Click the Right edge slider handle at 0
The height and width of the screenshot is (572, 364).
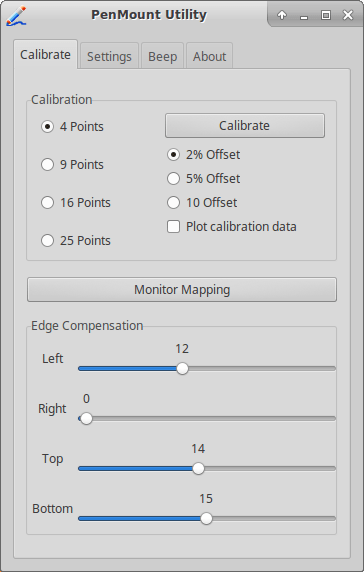click(86, 418)
